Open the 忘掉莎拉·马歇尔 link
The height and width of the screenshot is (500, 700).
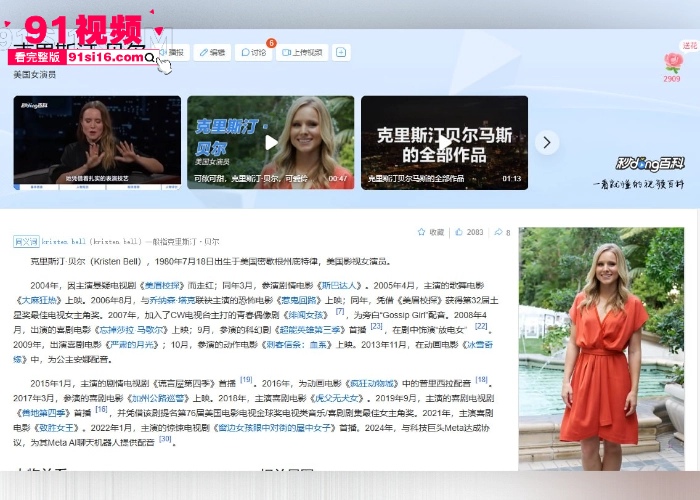click(131, 330)
